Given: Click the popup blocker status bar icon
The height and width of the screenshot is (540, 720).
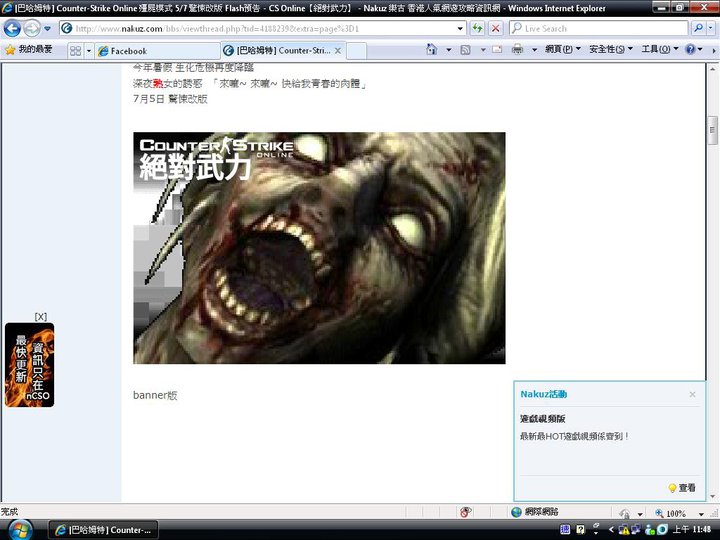Looking at the screenshot, I should tap(466, 512).
